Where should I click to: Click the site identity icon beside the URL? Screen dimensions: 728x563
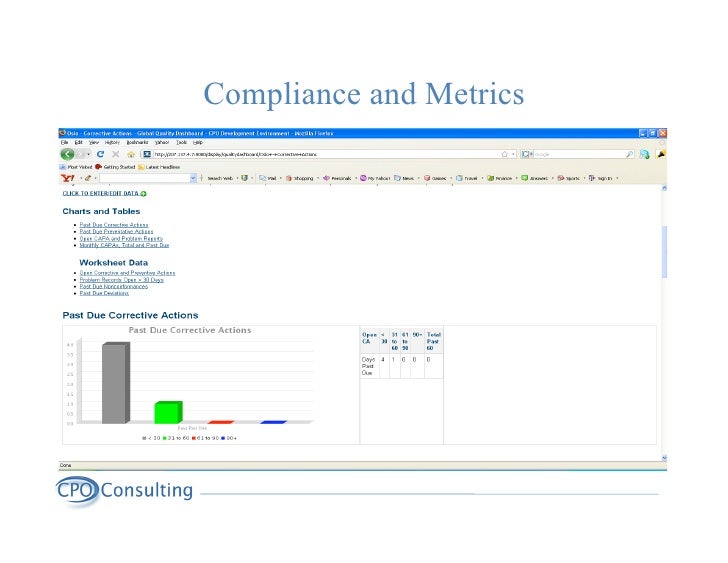coord(147,154)
